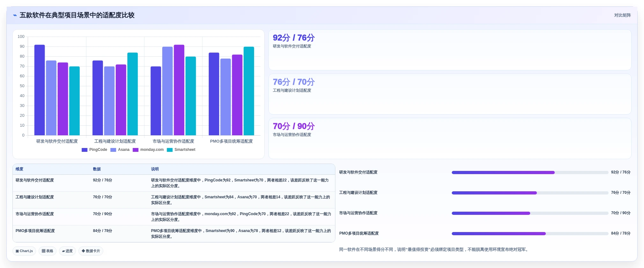Open the 76分 / 70分 stat card
This screenshot has height=268, width=644.
450,94
